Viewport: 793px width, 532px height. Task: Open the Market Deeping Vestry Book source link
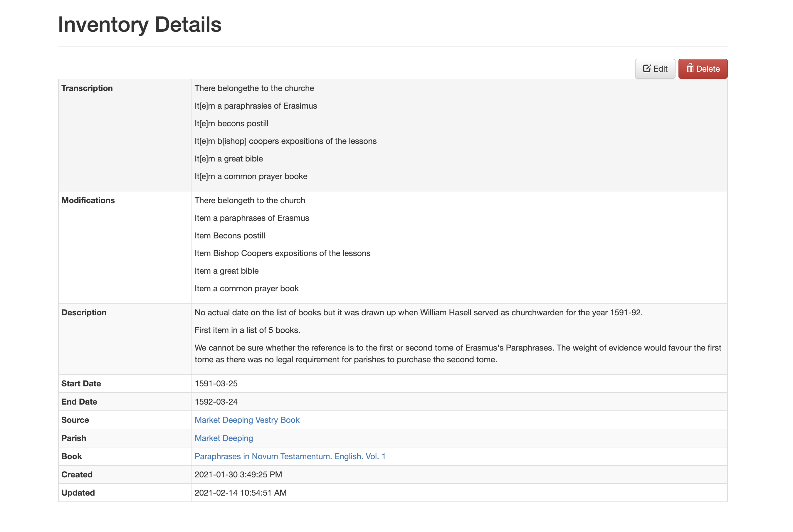[247, 420]
